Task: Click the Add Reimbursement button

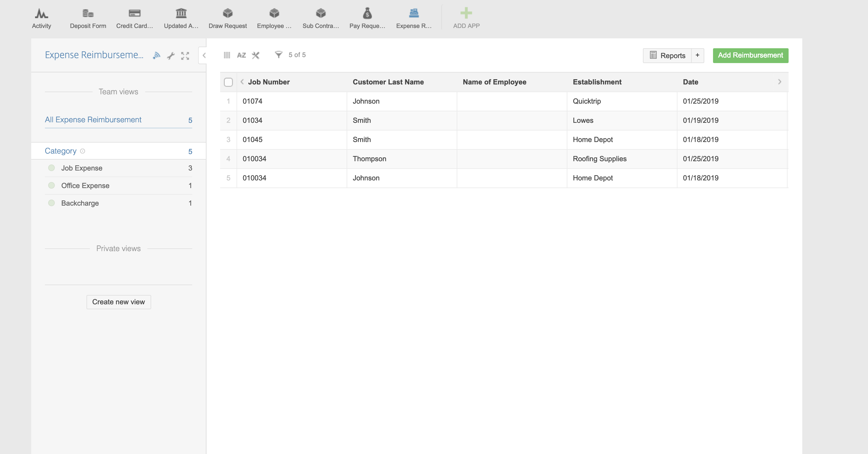Action: (x=750, y=55)
